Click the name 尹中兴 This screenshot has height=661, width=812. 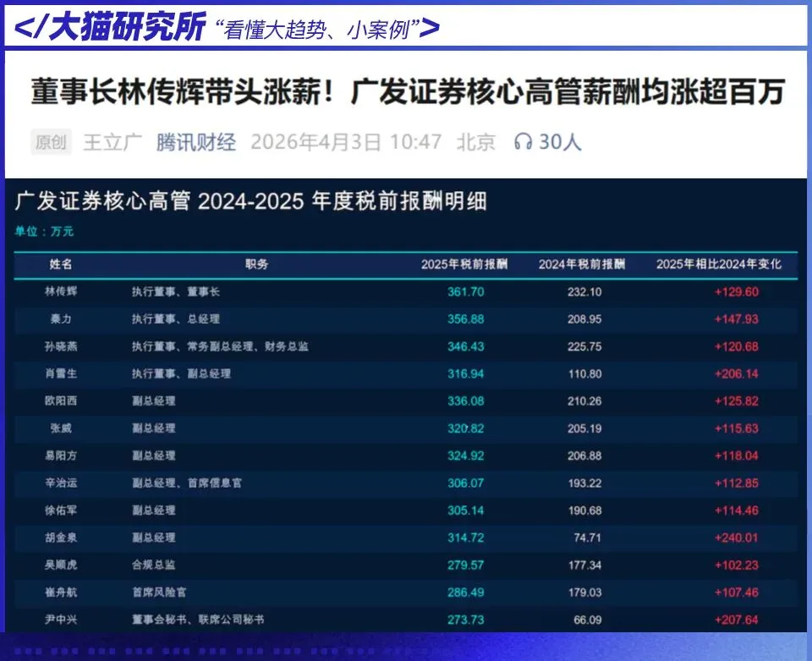61,620
